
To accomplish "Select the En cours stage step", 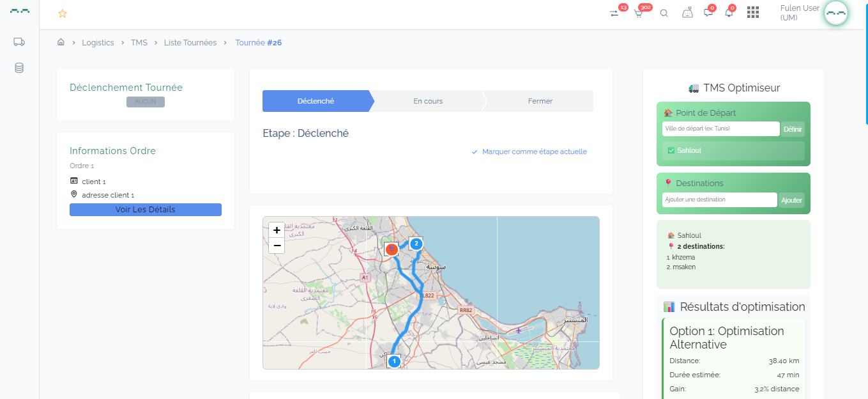I will coord(428,101).
